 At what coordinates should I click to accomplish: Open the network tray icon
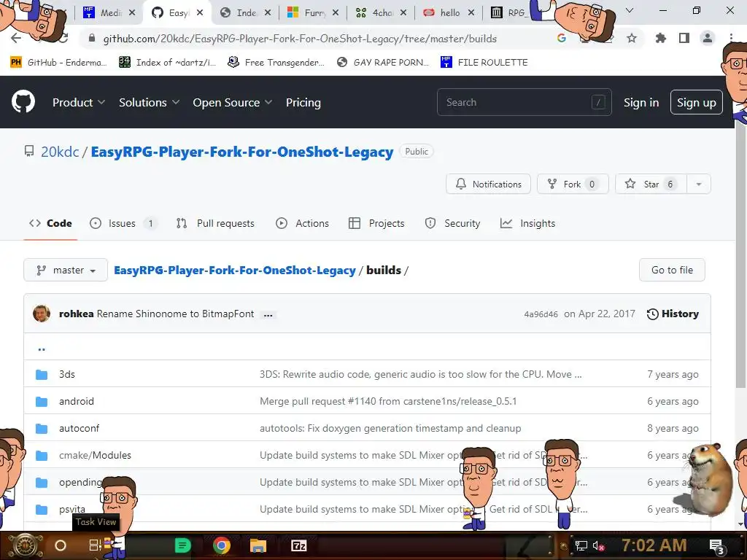click(581, 545)
